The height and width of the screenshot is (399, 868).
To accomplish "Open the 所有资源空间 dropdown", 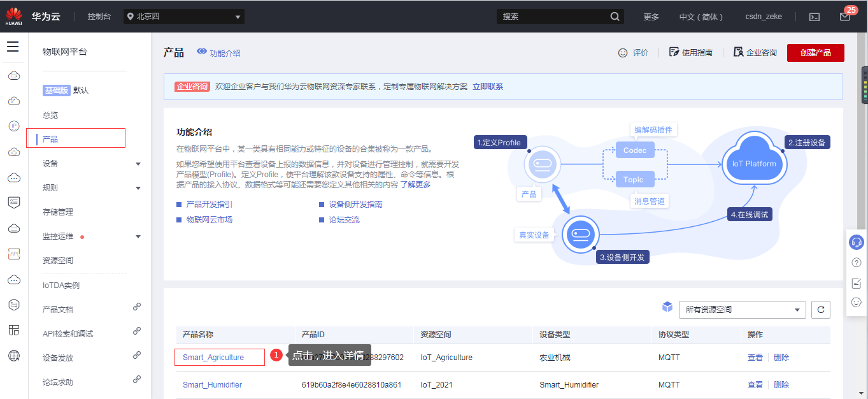I will pos(743,310).
